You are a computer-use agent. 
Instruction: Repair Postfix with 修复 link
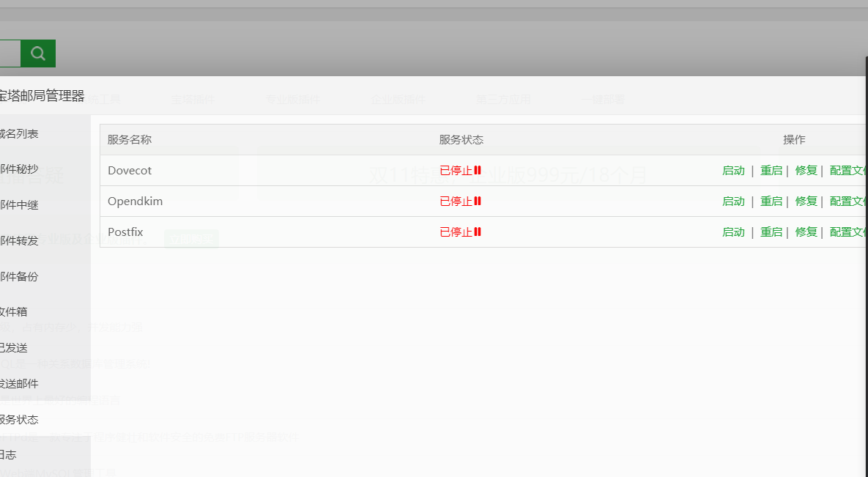(x=806, y=232)
